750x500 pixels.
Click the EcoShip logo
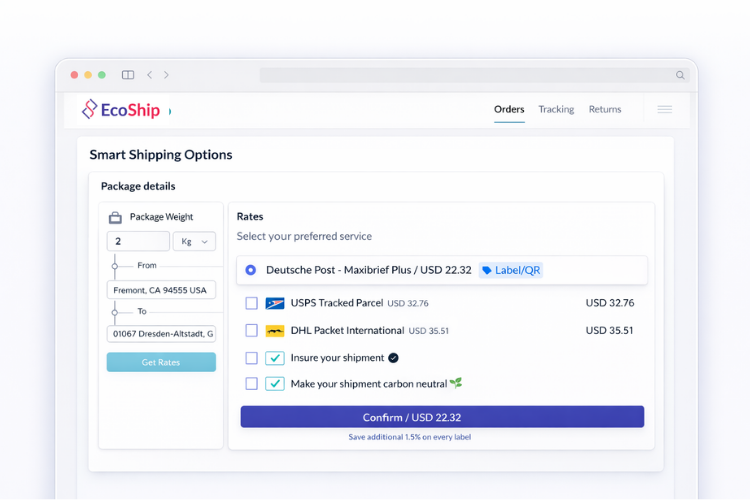pyautogui.click(x=121, y=110)
